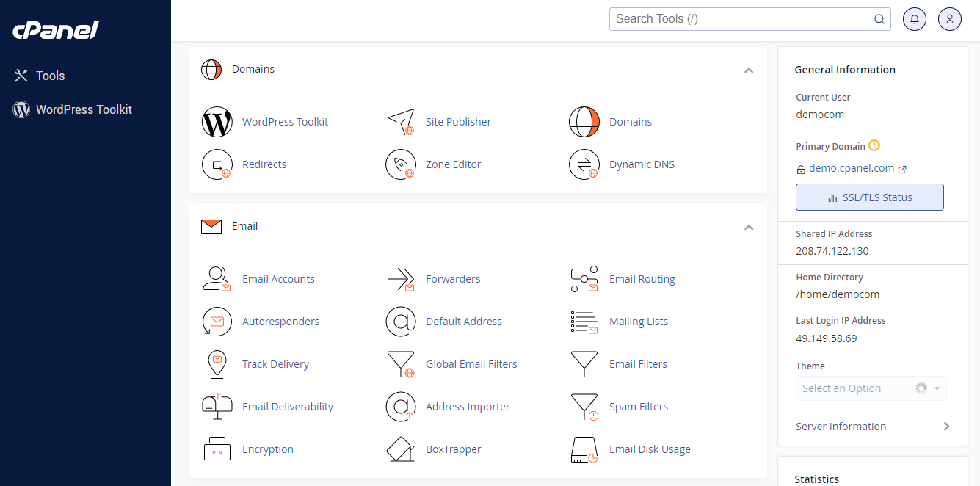This screenshot has height=486, width=980.
Task: Select Tools in the left sidebar
Action: pos(49,75)
